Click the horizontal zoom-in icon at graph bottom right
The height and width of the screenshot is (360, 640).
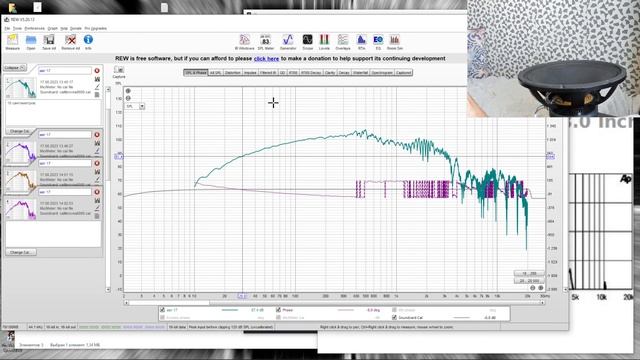[540, 288]
